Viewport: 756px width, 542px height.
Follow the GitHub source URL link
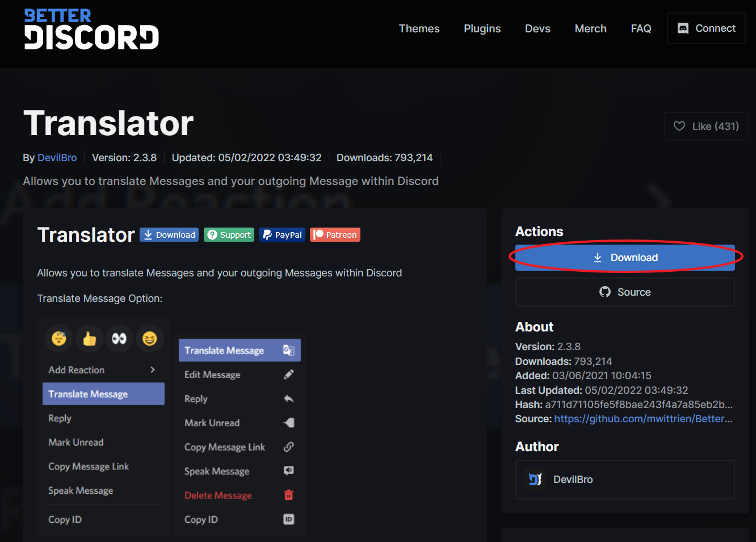point(644,419)
